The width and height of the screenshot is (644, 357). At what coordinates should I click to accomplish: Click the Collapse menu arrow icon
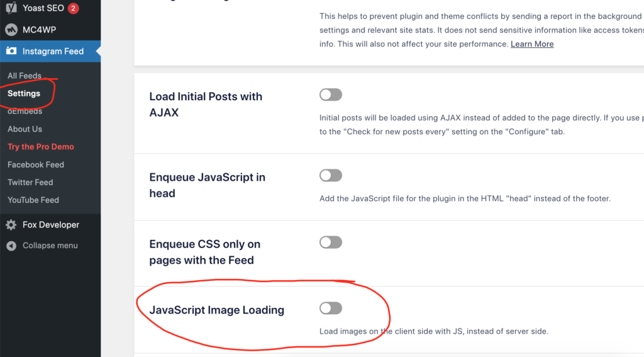pos(11,246)
